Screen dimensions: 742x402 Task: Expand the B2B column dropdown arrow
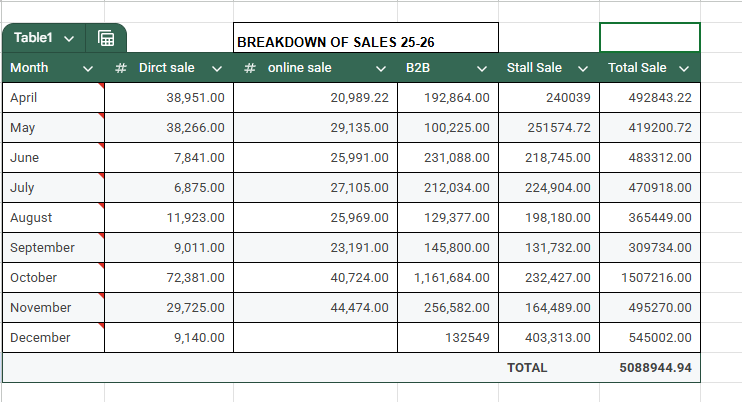[x=482, y=68]
